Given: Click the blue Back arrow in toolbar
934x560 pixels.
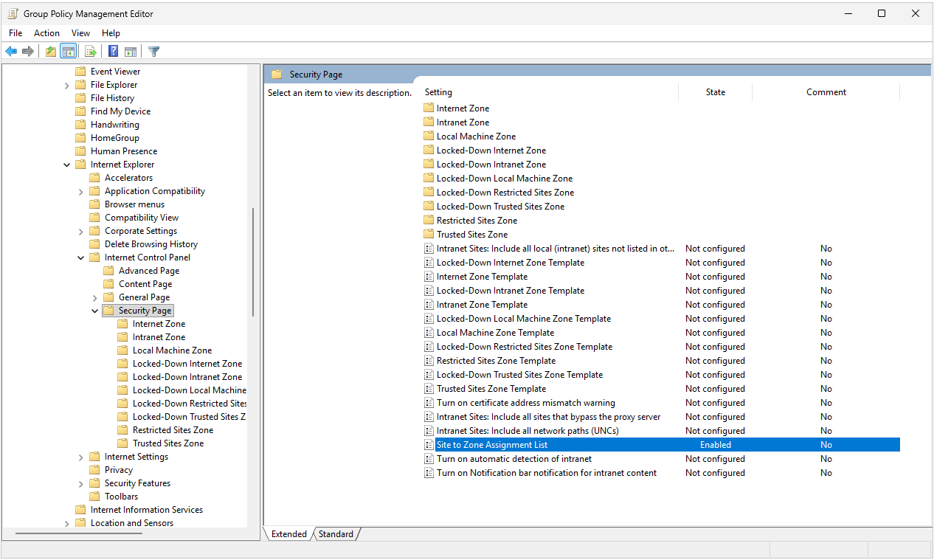Looking at the screenshot, I should click(11, 52).
